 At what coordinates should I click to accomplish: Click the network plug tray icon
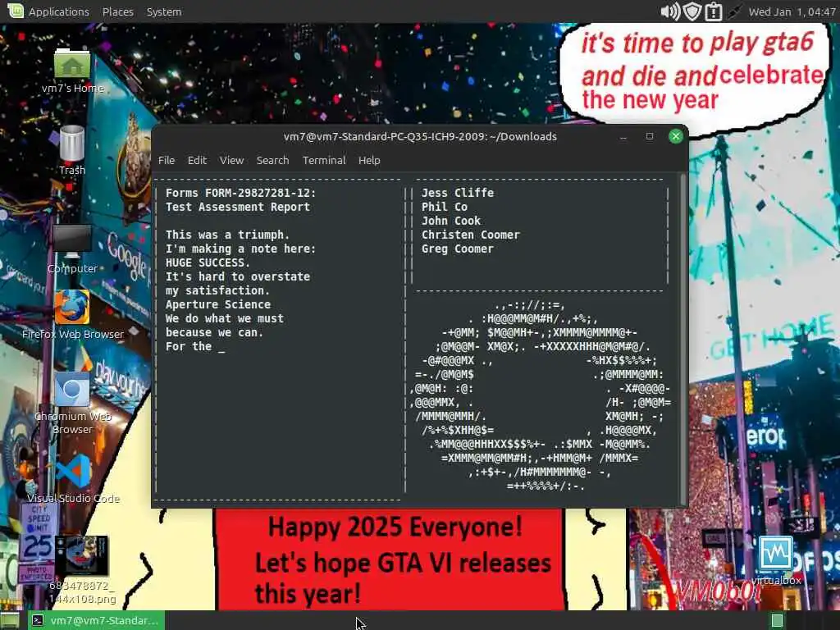[x=734, y=11]
